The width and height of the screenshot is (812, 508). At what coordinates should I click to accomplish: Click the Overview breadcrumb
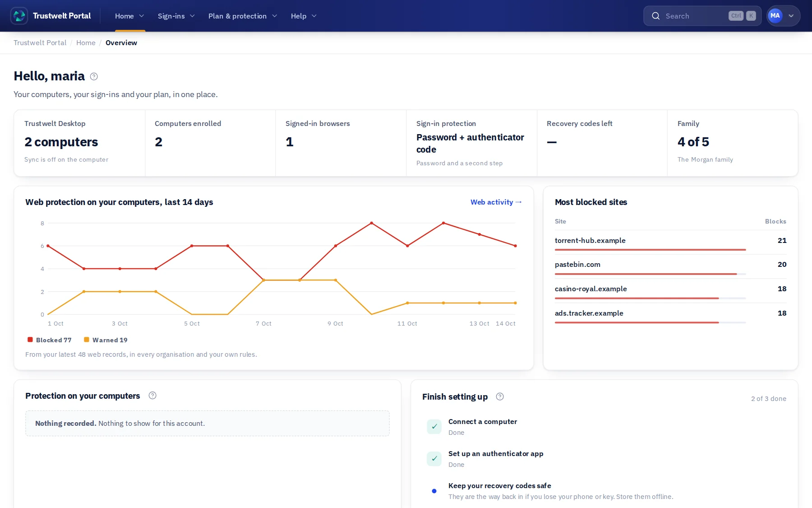click(121, 42)
